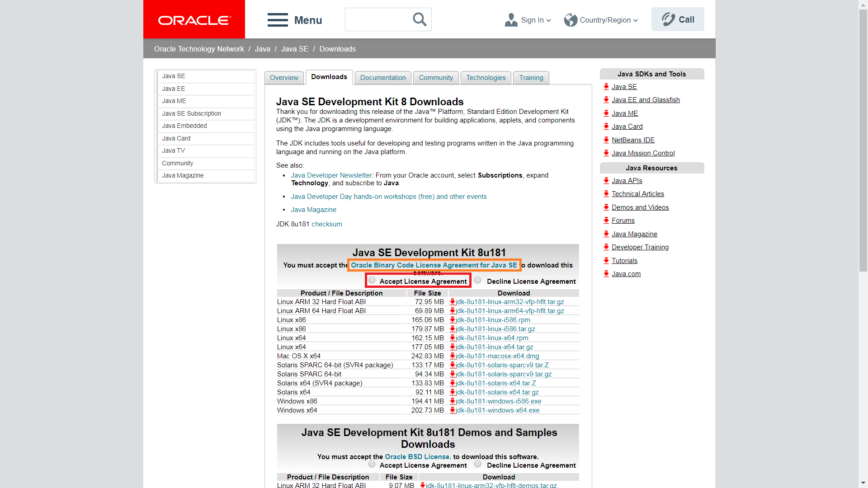868x488 pixels.
Task: Click the download arrow beside jdk-8u181-windows-x64.exe
Action: click(453, 410)
